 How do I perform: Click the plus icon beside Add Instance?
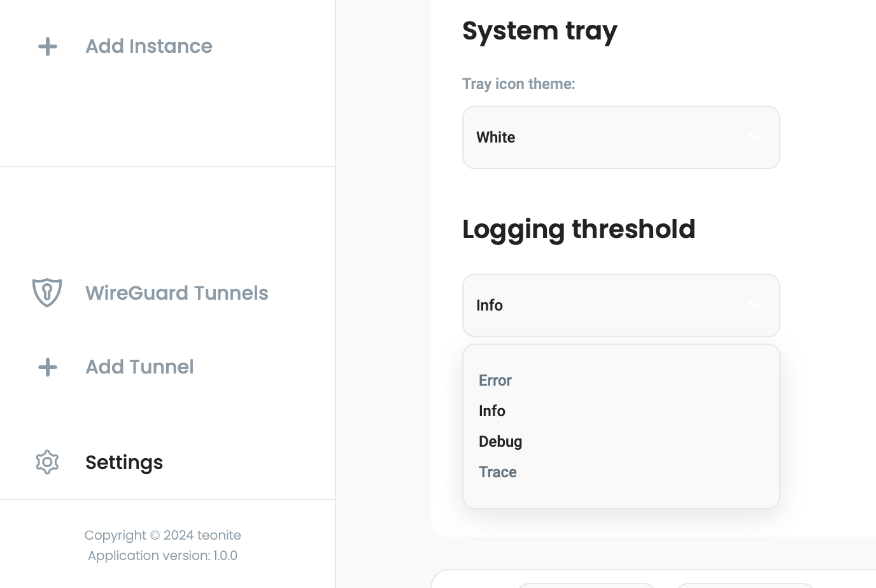tap(48, 46)
